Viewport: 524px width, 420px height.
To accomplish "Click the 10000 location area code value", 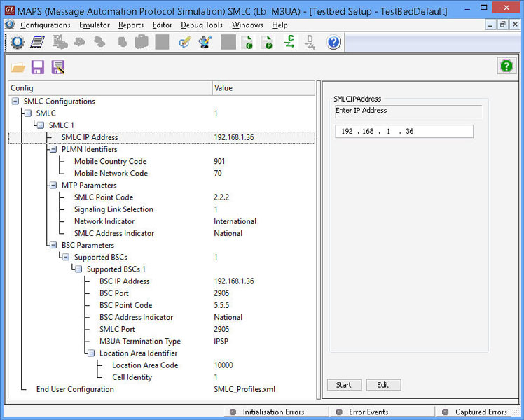I will click(223, 365).
